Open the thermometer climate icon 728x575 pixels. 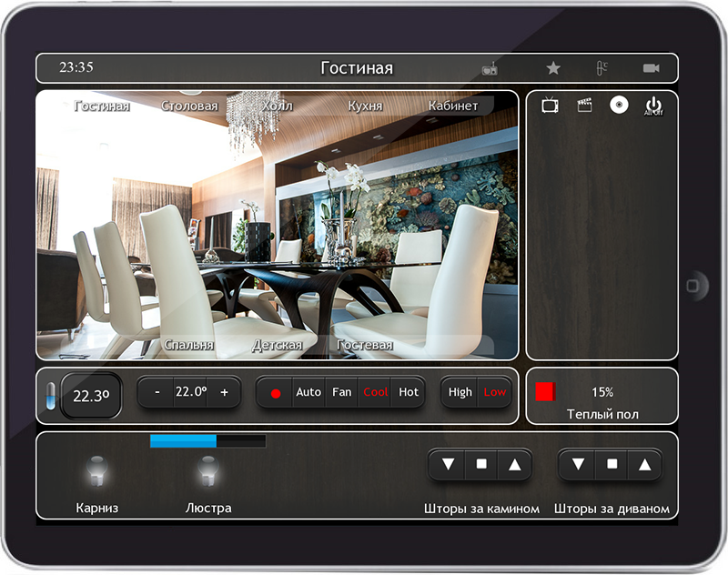602,68
